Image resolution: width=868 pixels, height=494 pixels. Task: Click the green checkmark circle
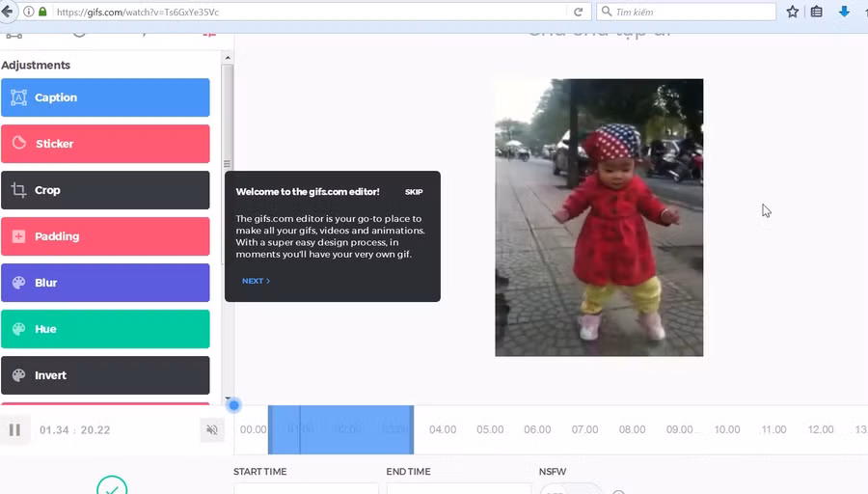112,487
